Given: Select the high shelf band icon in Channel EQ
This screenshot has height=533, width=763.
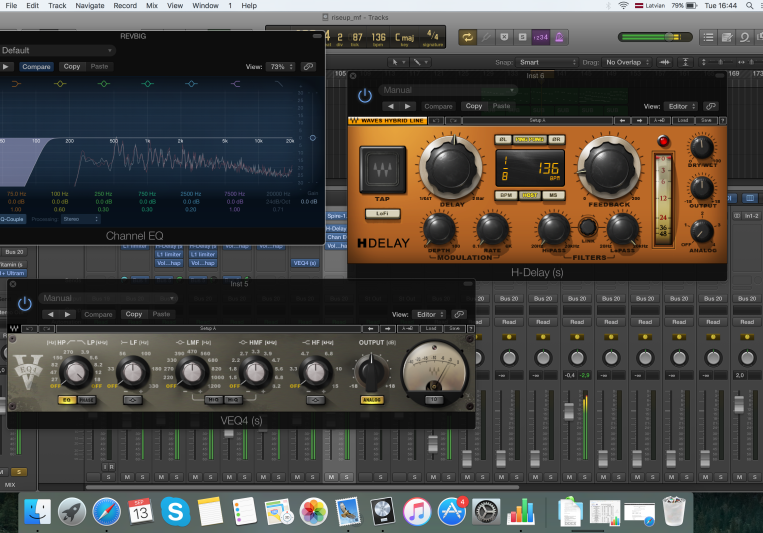Looking at the screenshot, I should coord(236,84).
